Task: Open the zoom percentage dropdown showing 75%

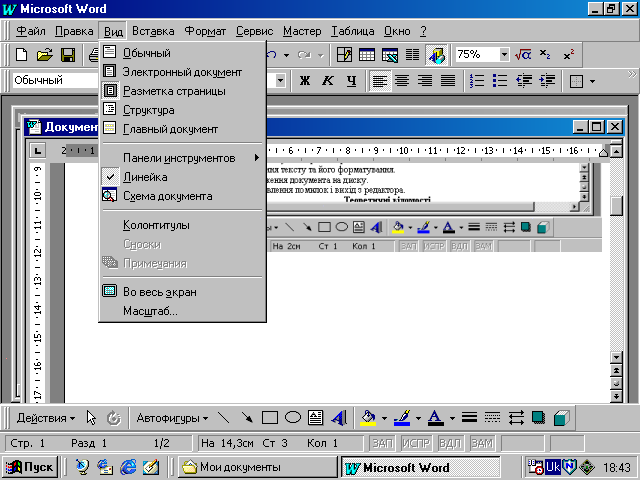Action: click(x=504, y=54)
